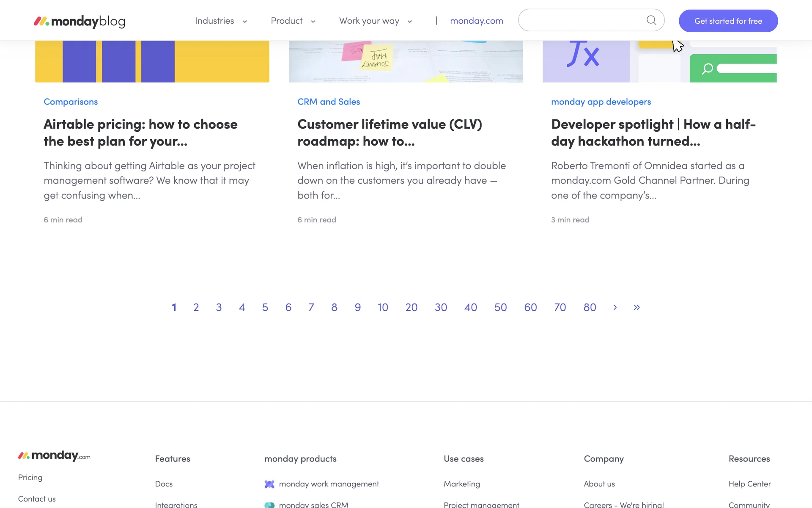Click the monday work management icon
812x508 pixels.
coord(269,484)
